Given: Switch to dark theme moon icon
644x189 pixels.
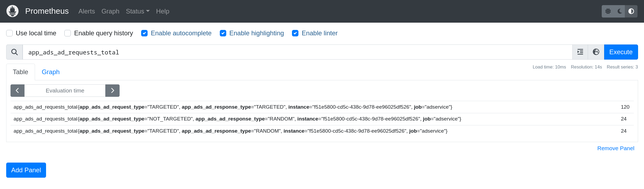Looking at the screenshot, I should [619, 11].
